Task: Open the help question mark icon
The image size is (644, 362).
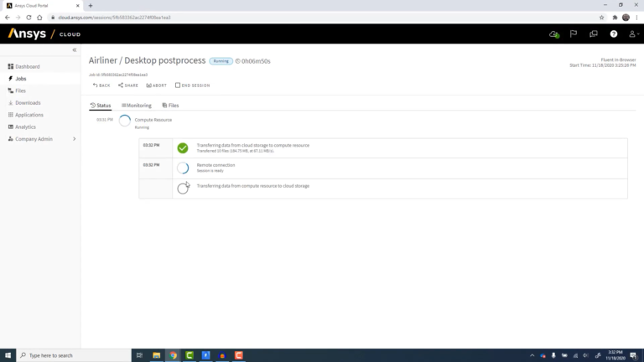Action: (614, 34)
